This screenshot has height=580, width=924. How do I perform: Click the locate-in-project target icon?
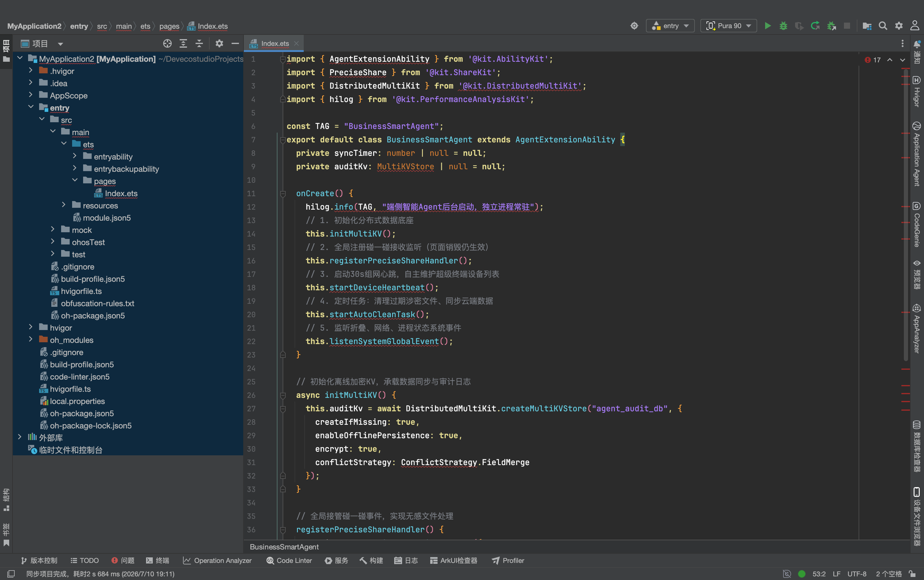[167, 43]
